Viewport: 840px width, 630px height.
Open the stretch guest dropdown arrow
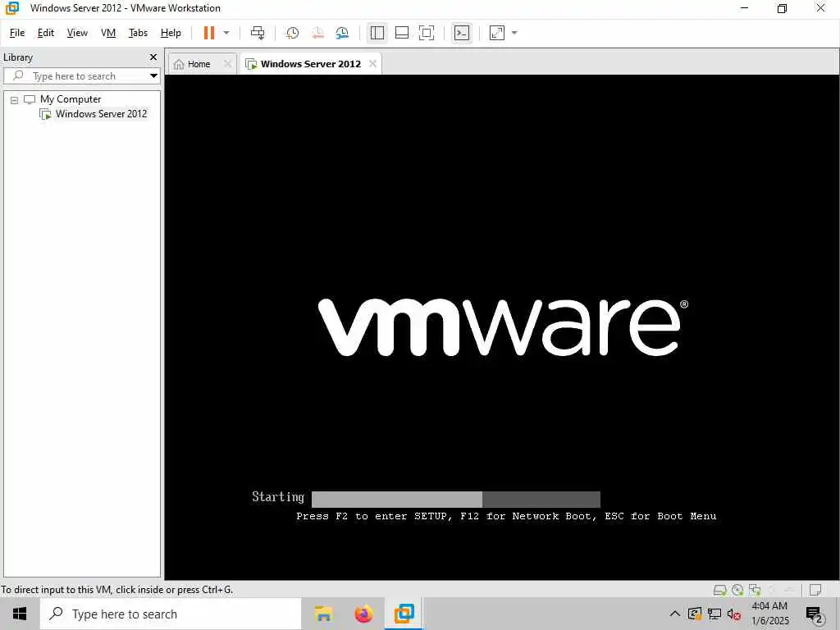(x=515, y=33)
